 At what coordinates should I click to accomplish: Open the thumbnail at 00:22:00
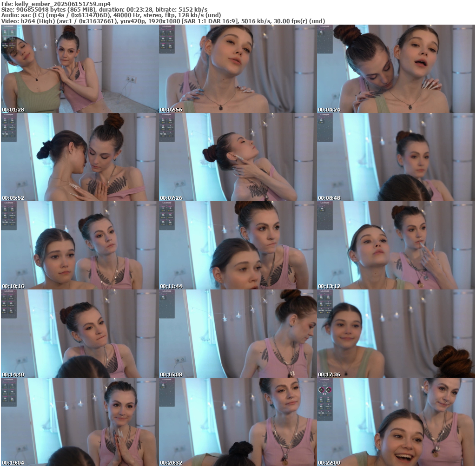pos(396,422)
